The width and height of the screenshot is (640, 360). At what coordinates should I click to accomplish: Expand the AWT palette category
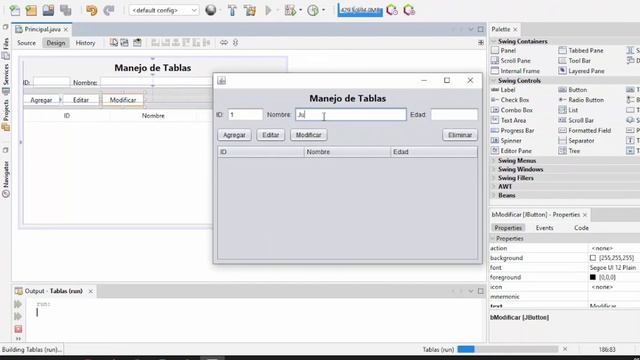point(493,187)
